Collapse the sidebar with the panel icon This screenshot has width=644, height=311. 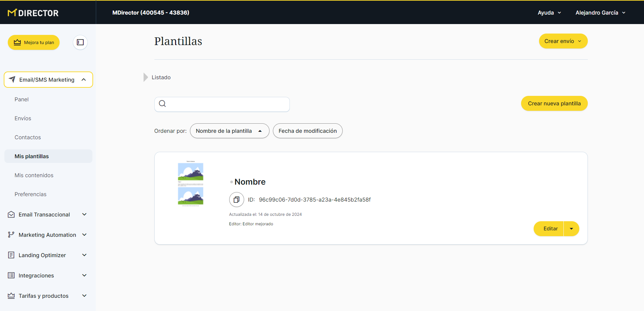pyautogui.click(x=80, y=42)
